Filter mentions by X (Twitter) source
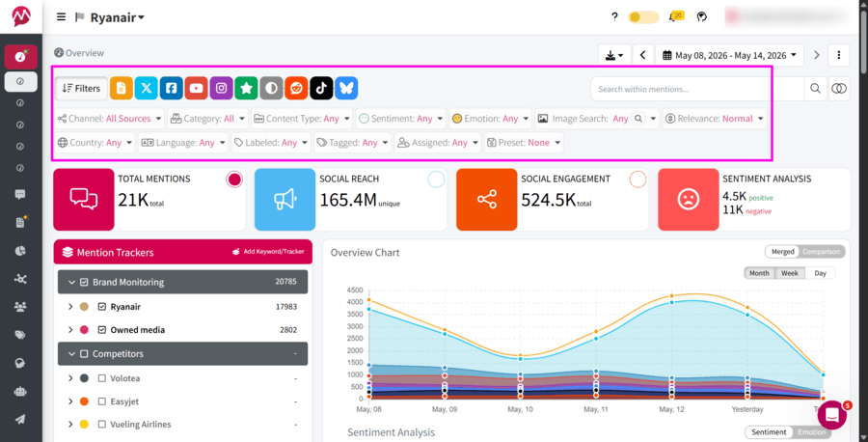 click(x=147, y=88)
